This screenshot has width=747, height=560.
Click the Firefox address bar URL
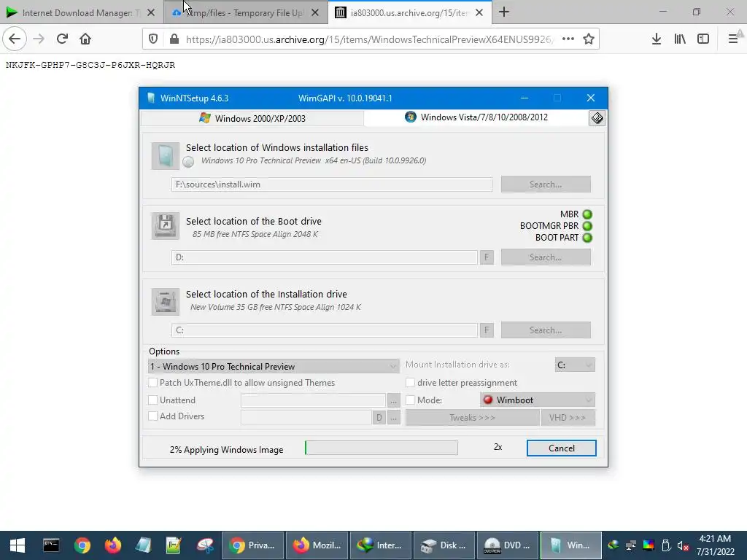pos(369,39)
